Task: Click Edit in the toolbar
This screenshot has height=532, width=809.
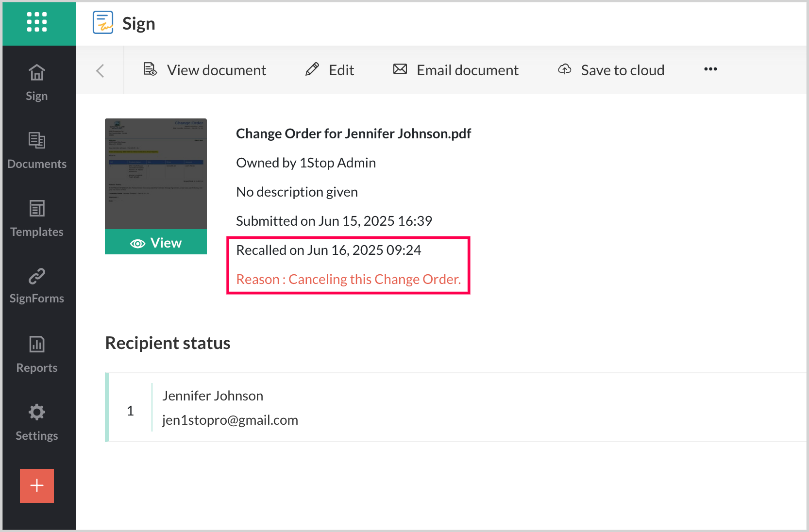Action: coord(330,70)
